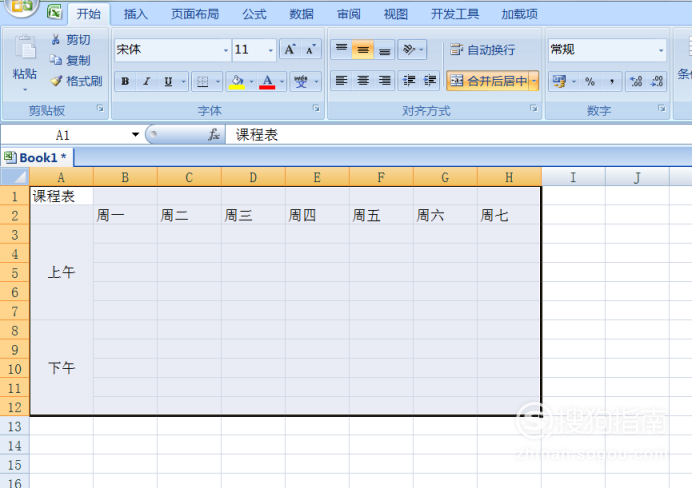Click the Copy (复制) icon
This screenshot has height=488, width=692.
pos(56,60)
